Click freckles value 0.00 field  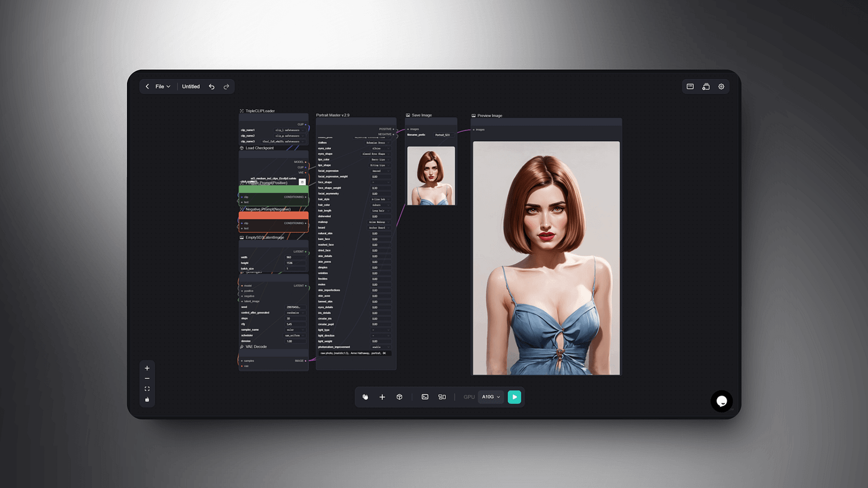coord(380,279)
